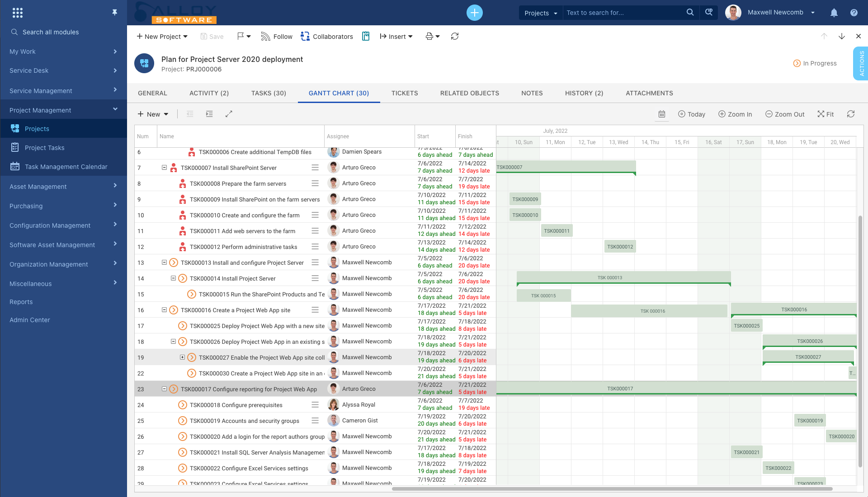Click the refresh/sync icon in toolbar

pyautogui.click(x=455, y=36)
